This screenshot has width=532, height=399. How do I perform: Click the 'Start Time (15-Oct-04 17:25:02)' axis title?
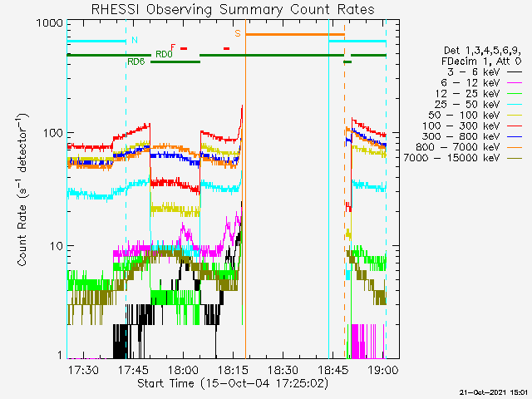pos(233,384)
